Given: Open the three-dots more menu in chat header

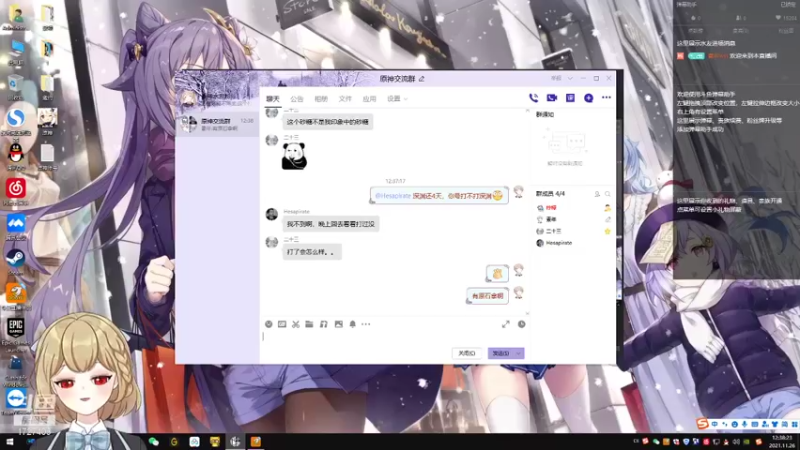Looking at the screenshot, I should point(606,97).
